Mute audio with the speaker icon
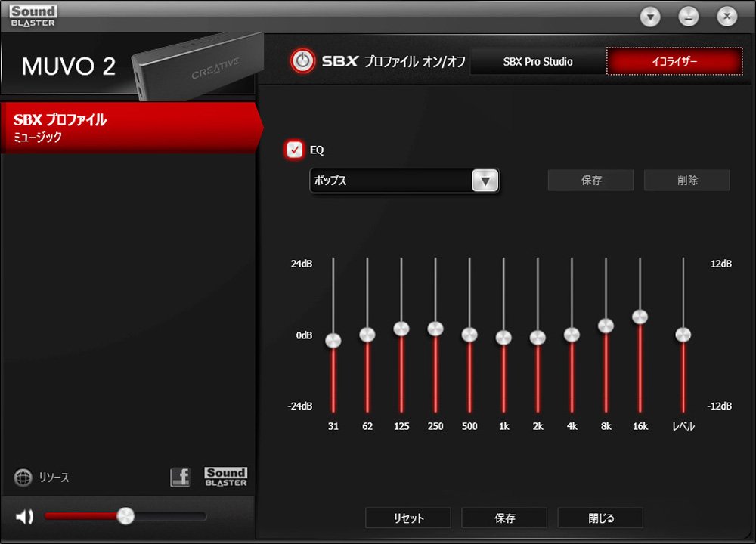 [24, 517]
